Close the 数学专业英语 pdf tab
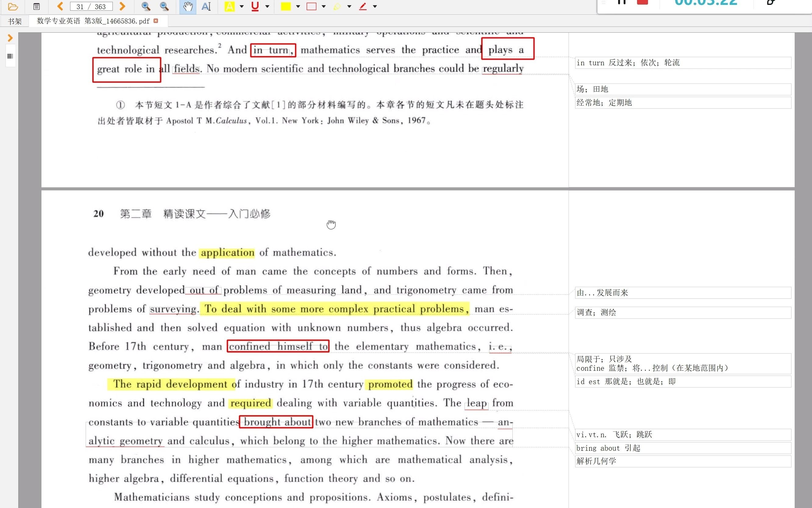The width and height of the screenshot is (812, 508). click(156, 21)
